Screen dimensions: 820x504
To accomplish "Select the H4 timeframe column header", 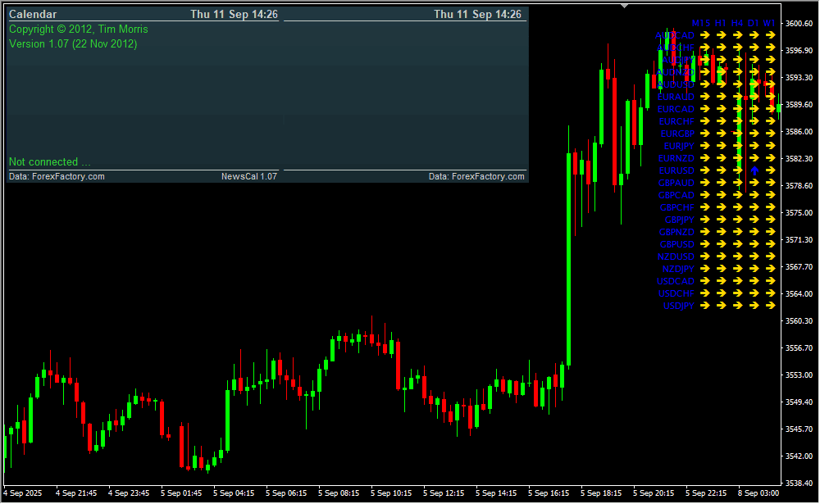I will pos(737,24).
